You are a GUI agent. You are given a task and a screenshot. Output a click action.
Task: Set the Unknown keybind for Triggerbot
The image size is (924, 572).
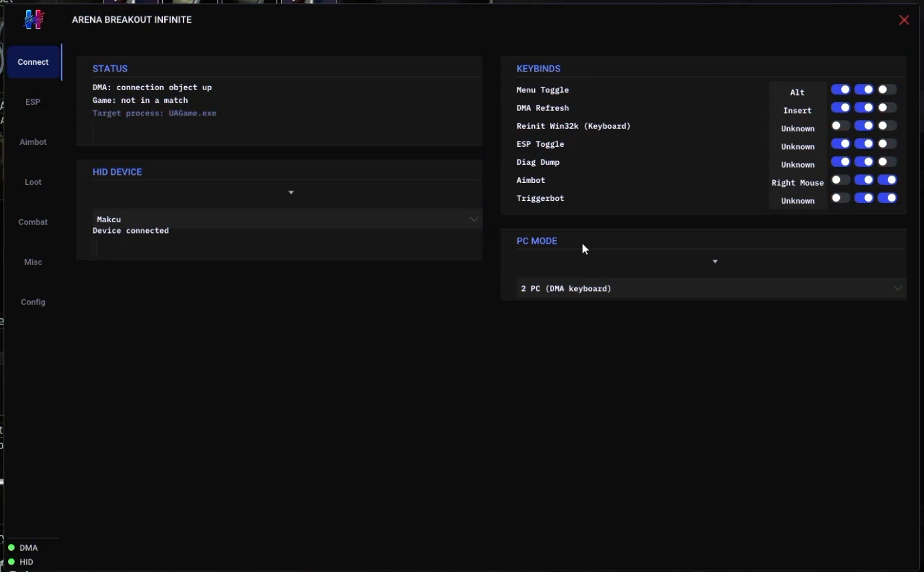[x=797, y=200]
